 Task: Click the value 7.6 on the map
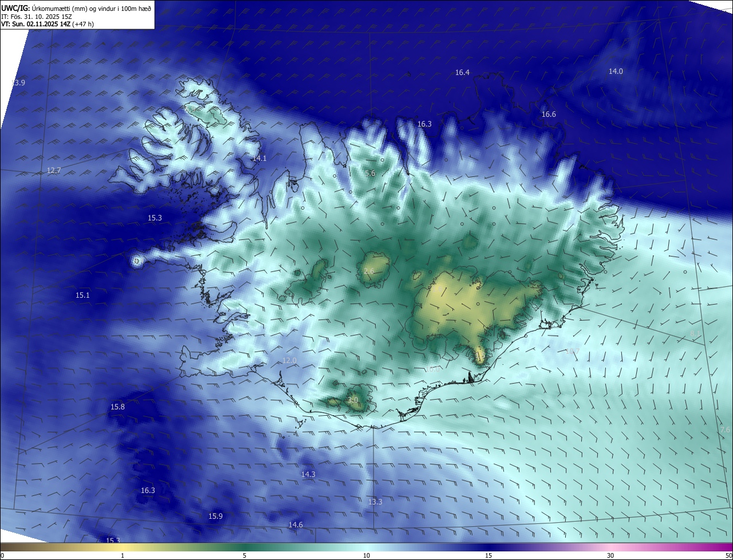(x=725, y=430)
